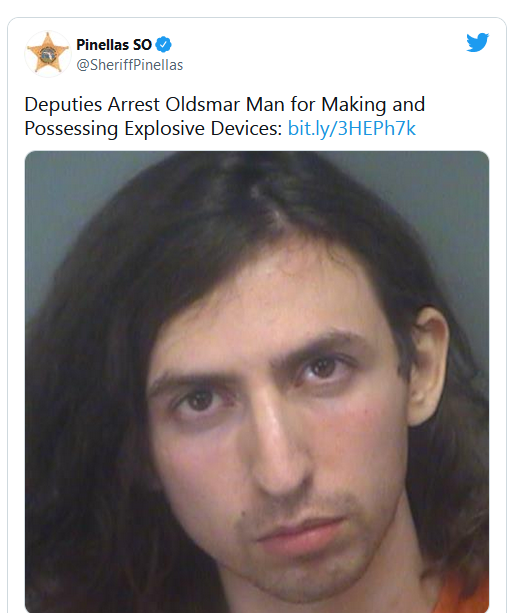This screenshot has width=521, height=613.
Task: Open the @SheriffPinellas handle
Action: tap(129, 65)
